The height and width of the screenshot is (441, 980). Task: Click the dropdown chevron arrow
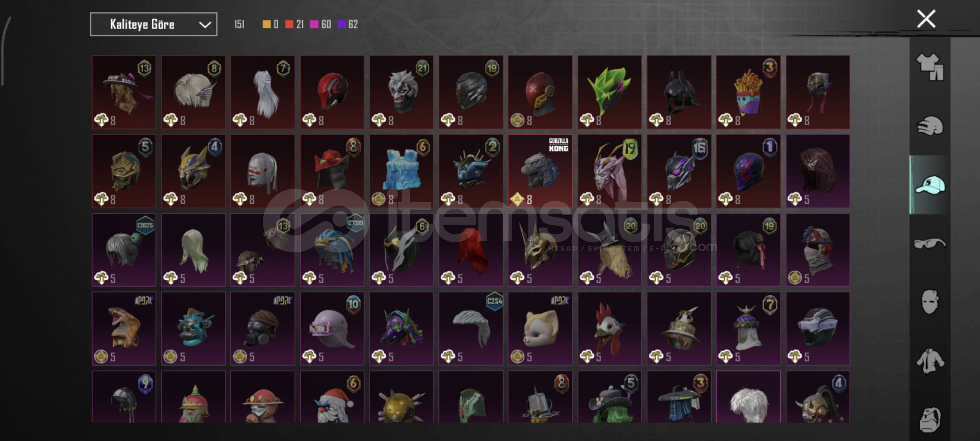pos(204,25)
